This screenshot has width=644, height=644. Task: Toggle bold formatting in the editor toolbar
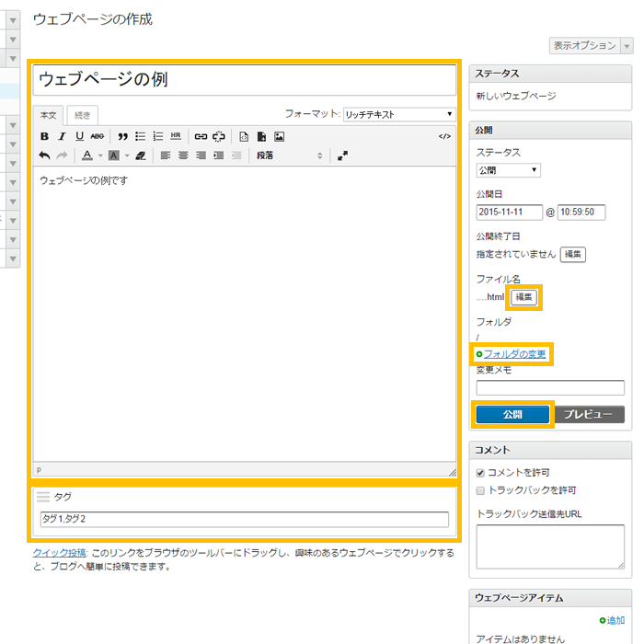45,136
